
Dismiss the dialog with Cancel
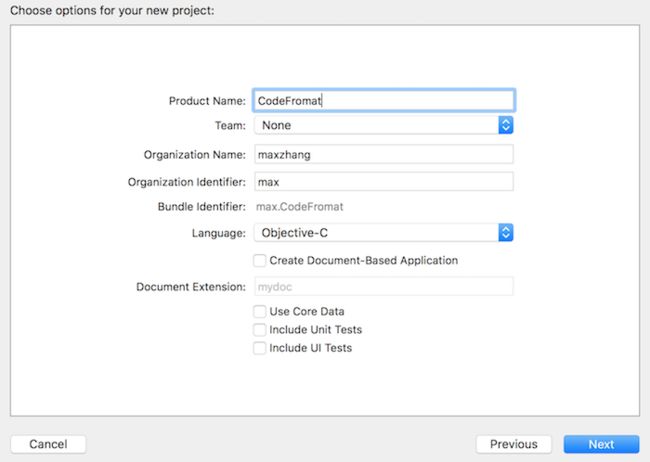tap(48, 444)
